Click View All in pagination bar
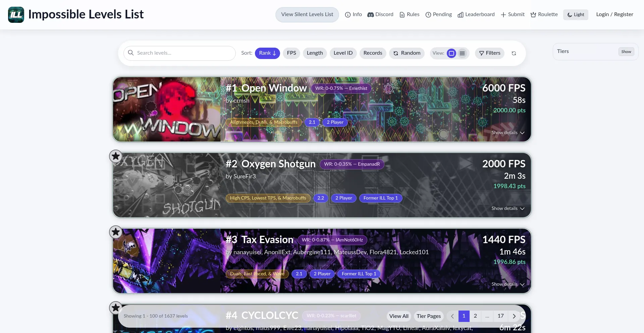This screenshot has height=333, width=644. pyautogui.click(x=399, y=316)
